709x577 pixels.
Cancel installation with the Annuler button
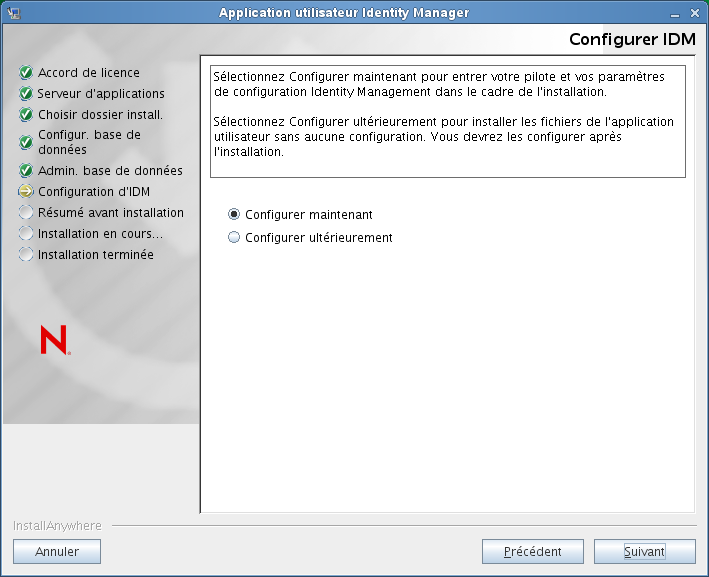[57, 551]
